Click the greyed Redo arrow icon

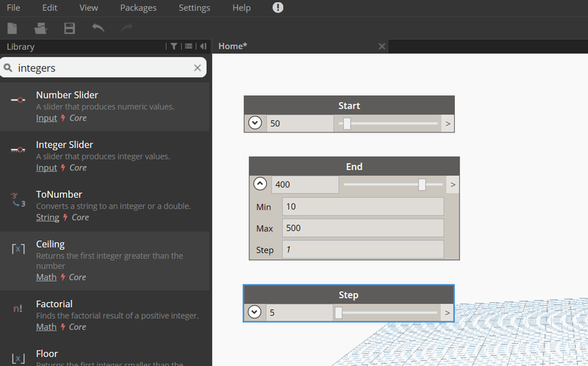pos(126,28)
